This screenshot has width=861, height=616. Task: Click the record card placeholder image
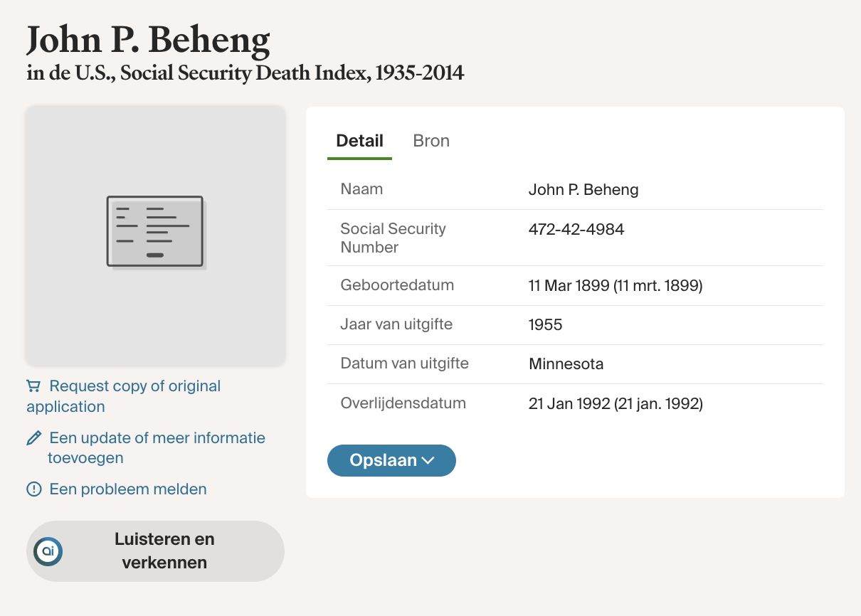point(156,235)
